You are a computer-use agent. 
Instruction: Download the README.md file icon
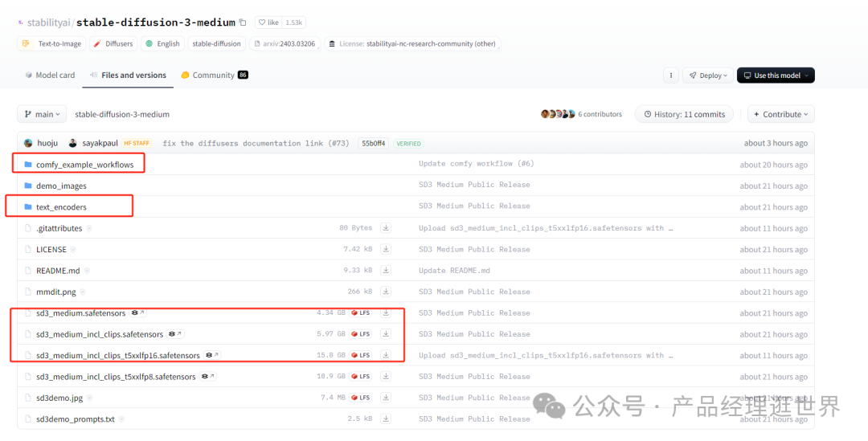(x=386, y=271)
